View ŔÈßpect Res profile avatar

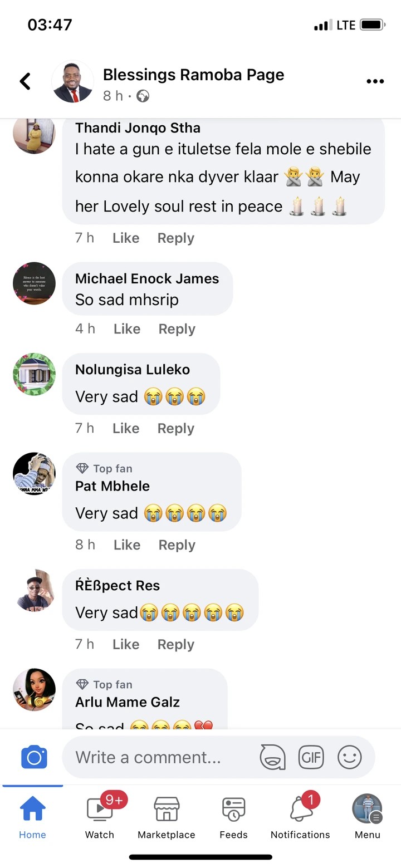(34, 591)
